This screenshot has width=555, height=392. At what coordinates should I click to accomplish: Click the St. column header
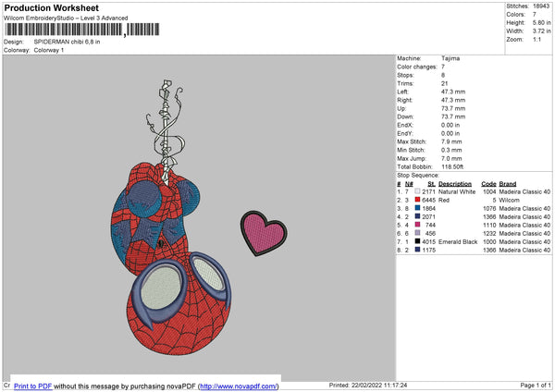pyautogui.click(x=431, y=184)
